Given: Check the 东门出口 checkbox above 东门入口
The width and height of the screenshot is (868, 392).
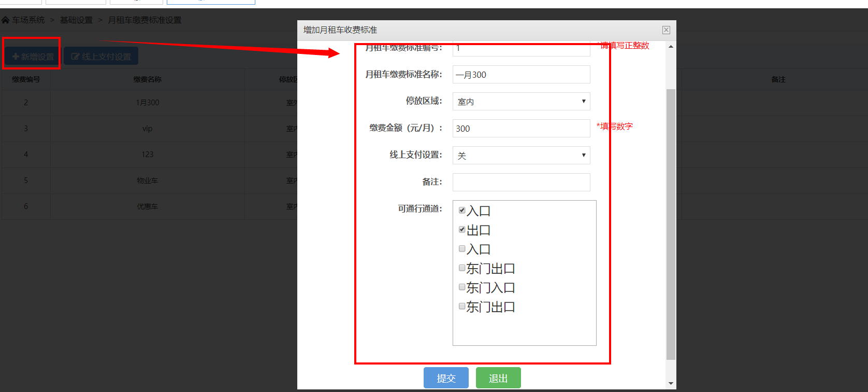Looking at the screenshot, I should click(462, 268).
